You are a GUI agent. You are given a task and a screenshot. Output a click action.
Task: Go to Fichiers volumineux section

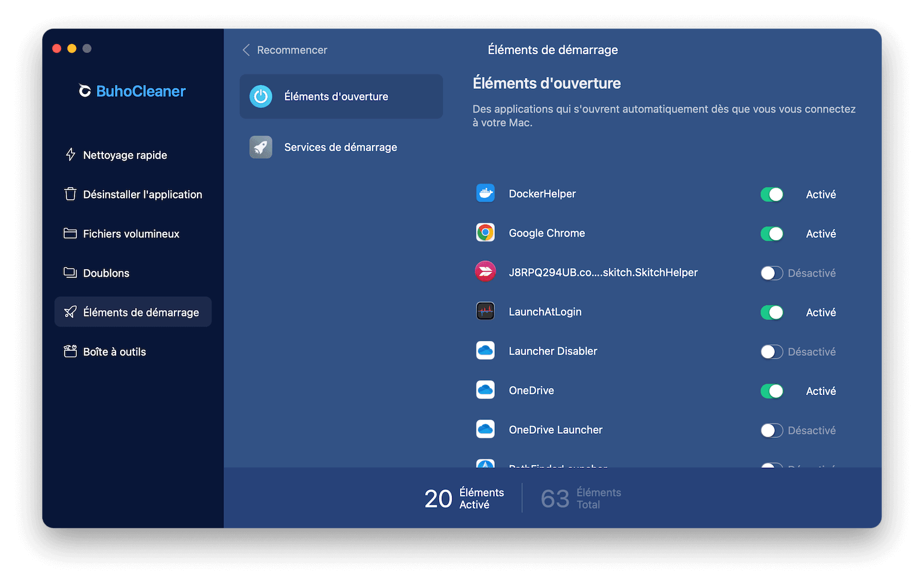133,233
